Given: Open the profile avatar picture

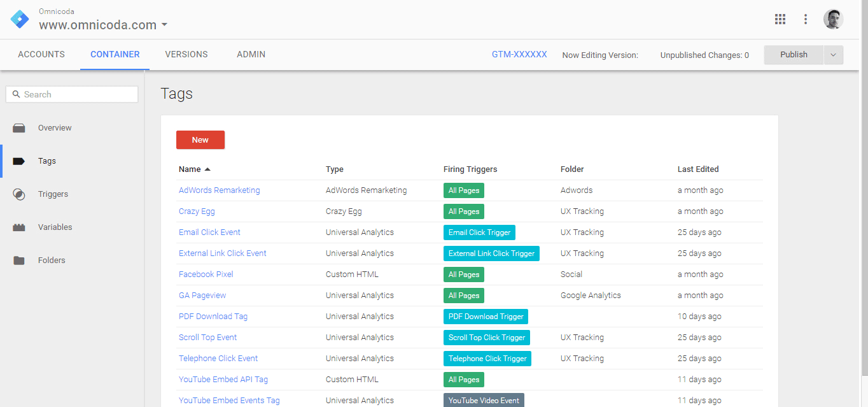Looking at the screenshot, I should point(833,18).
